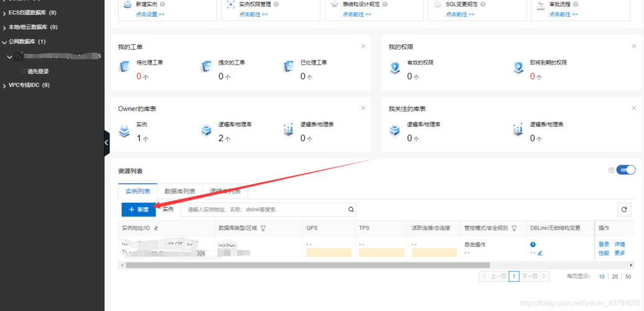Click 点击前往 under 表结构设计规范
Viewport: 644px width, 311px height.
coord(357,14)
